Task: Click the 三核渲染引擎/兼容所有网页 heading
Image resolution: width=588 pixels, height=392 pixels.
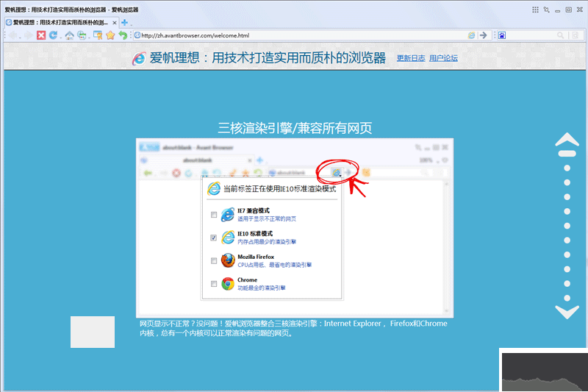Action: 295,128
